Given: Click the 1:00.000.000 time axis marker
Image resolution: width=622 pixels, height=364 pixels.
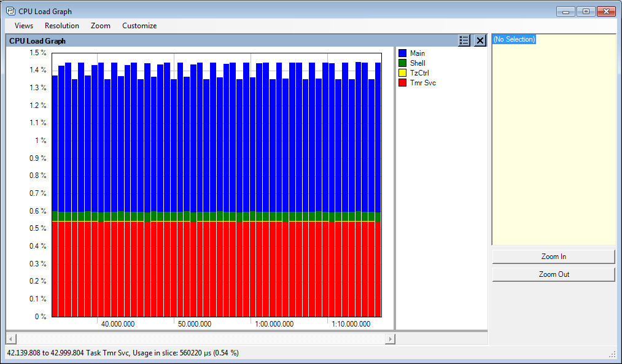Looking at the screenshot, I should (274, 324).
